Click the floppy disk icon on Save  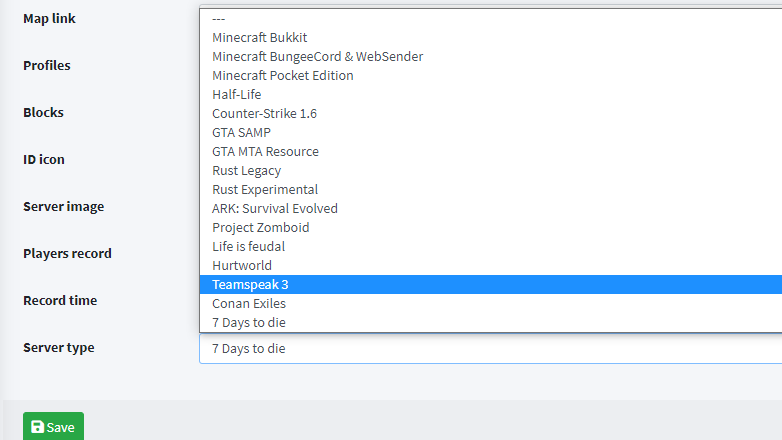pyautogui.click(x=37, y=427)
